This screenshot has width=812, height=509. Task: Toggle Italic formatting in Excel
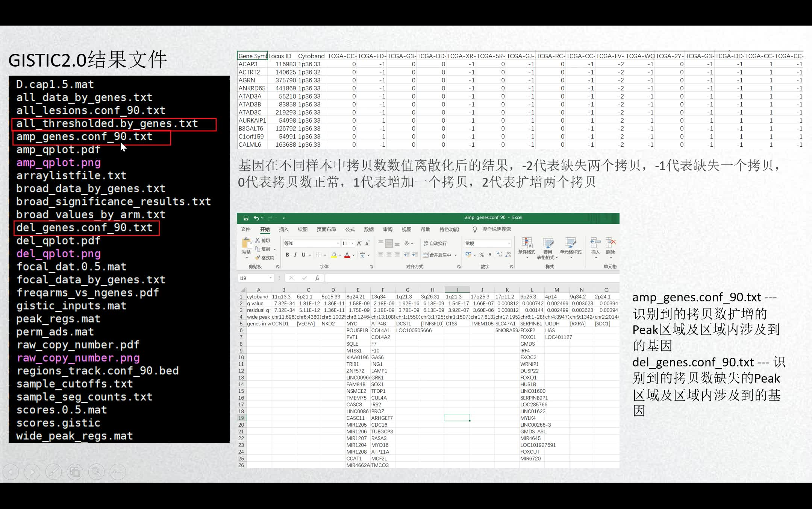point(295,255)
